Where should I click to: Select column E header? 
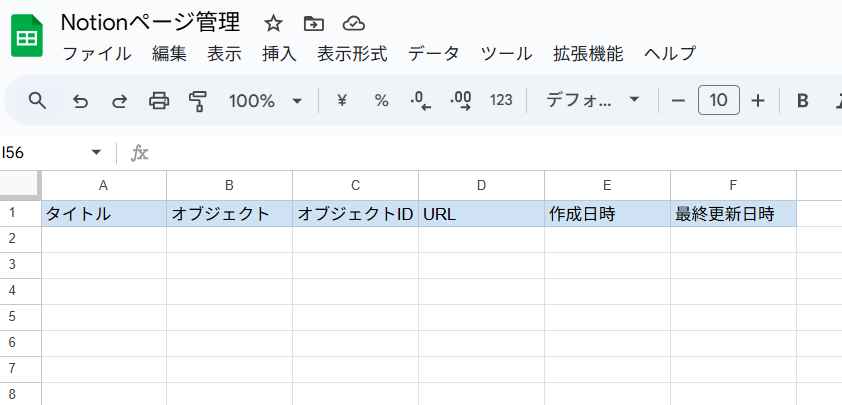(607, 185)
